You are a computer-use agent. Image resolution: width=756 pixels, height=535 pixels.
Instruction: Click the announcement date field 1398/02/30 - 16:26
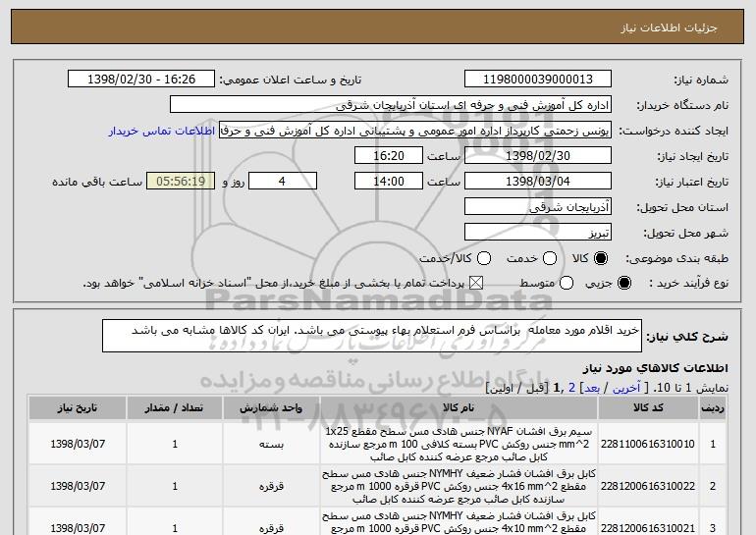(x=141, y=80)
